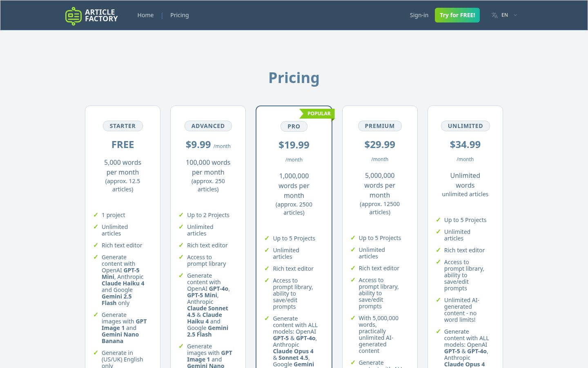Viewport: 588px width, 368px height.
Task: Click Starter plan 'Unlimited articles' checkmark
Action: pos(96,227)
